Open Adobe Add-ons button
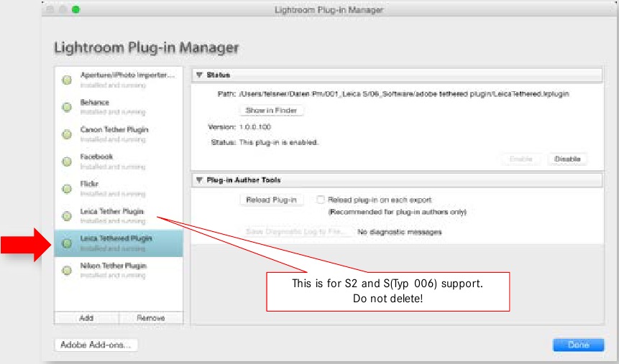619x364 pixels. click(x=96, y=345)
